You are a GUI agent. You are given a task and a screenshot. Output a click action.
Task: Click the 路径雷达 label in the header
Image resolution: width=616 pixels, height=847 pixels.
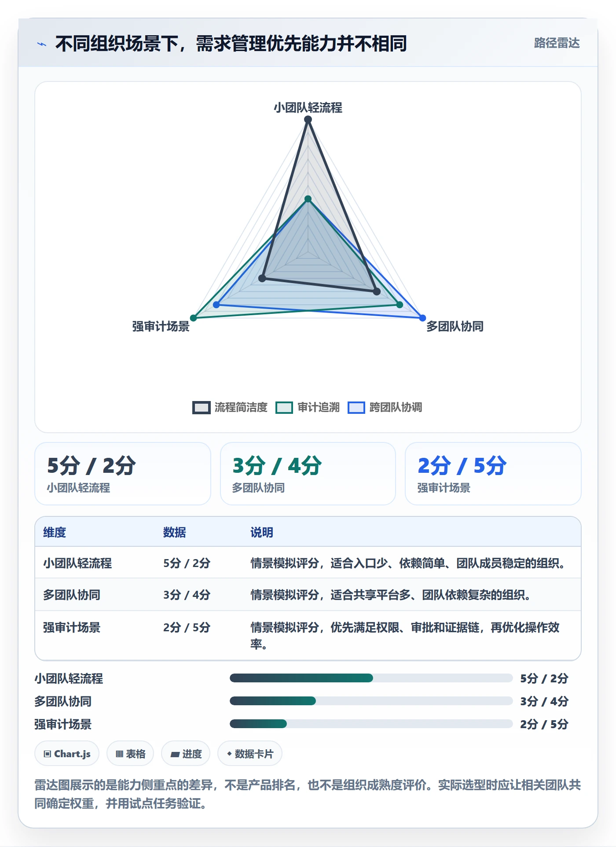(557, 43)
